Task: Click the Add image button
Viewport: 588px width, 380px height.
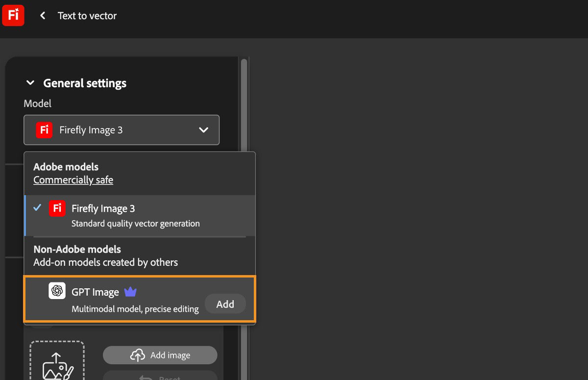Action: pos(160,355)
